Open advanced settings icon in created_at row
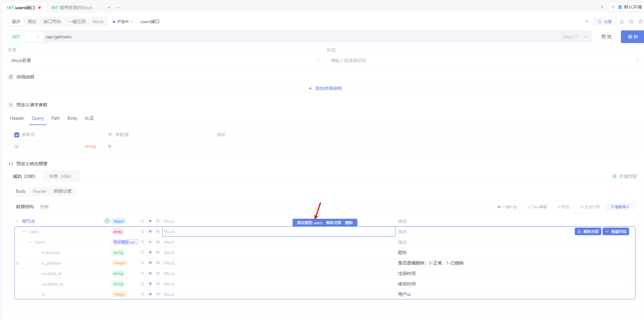The width and height of the screenshot is (644, 320). 142,273
